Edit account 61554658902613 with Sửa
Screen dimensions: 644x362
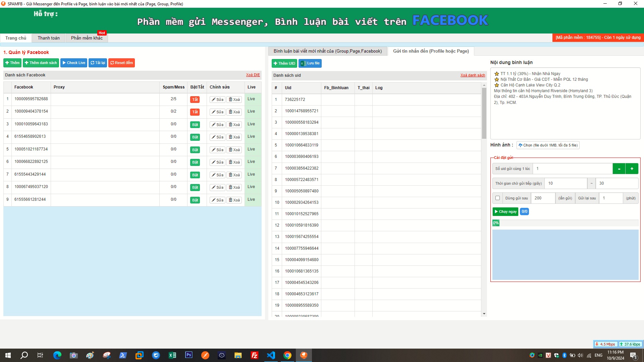(x=217, y=137)
